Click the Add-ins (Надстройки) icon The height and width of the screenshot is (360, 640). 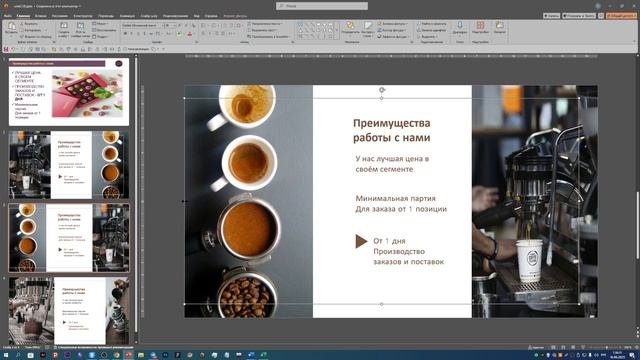tap(480, 26)
